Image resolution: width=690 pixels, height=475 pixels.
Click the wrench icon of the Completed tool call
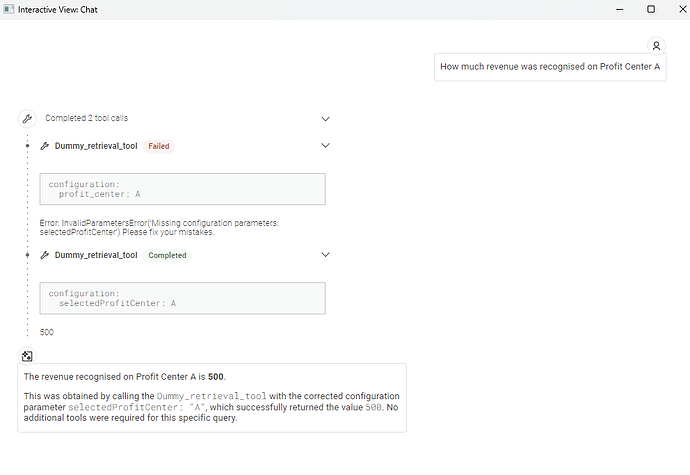[x=45, y=255]
